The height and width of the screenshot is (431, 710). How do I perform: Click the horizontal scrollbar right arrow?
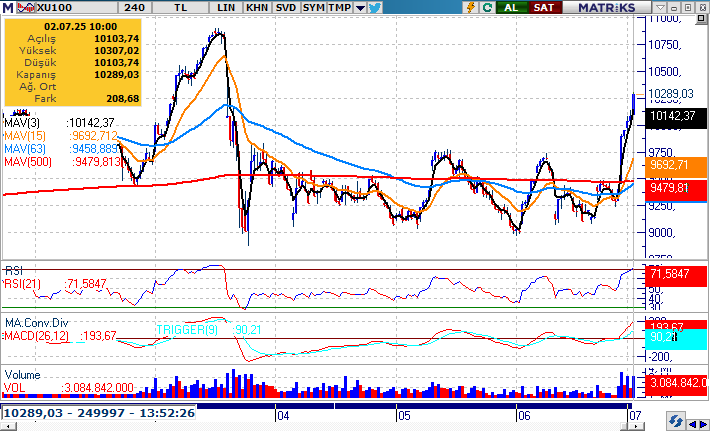(638, 426)
